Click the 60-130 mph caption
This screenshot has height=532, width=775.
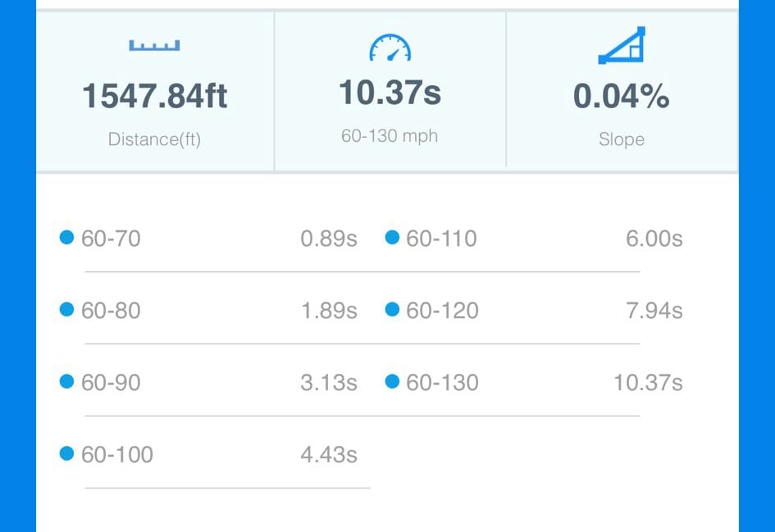coord(390,136)
